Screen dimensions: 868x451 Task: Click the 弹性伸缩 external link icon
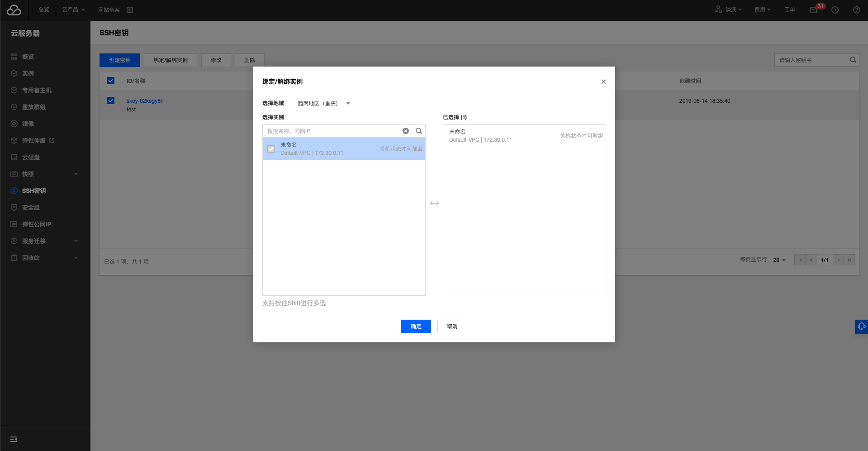click(x=52, y=140)
